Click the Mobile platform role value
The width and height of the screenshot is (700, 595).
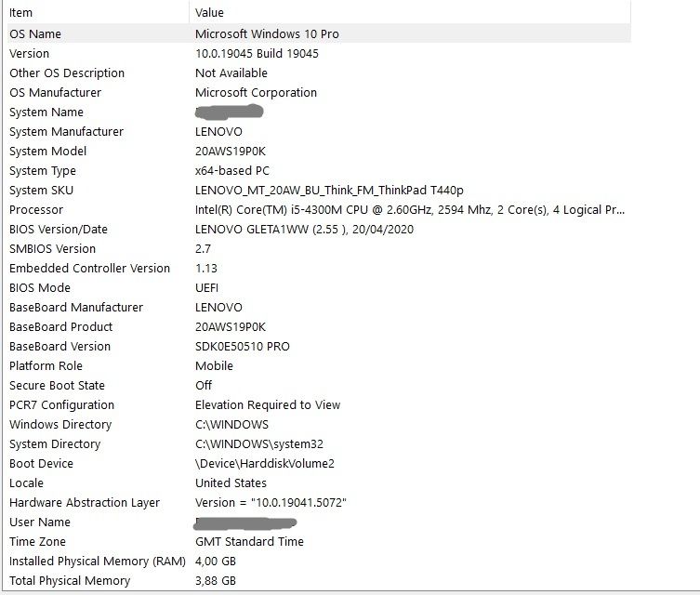click(x=215, y=366)
